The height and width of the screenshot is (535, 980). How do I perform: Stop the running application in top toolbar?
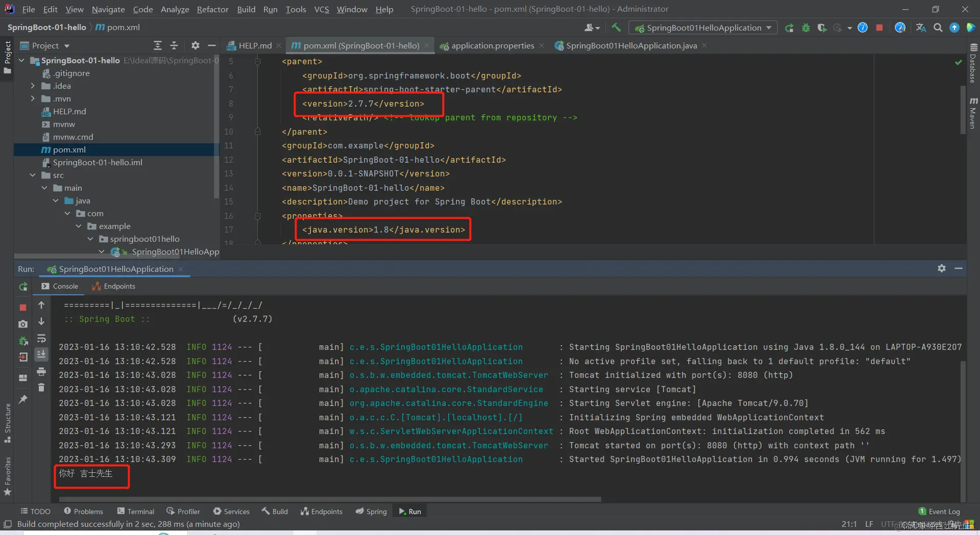click(879, 28)
